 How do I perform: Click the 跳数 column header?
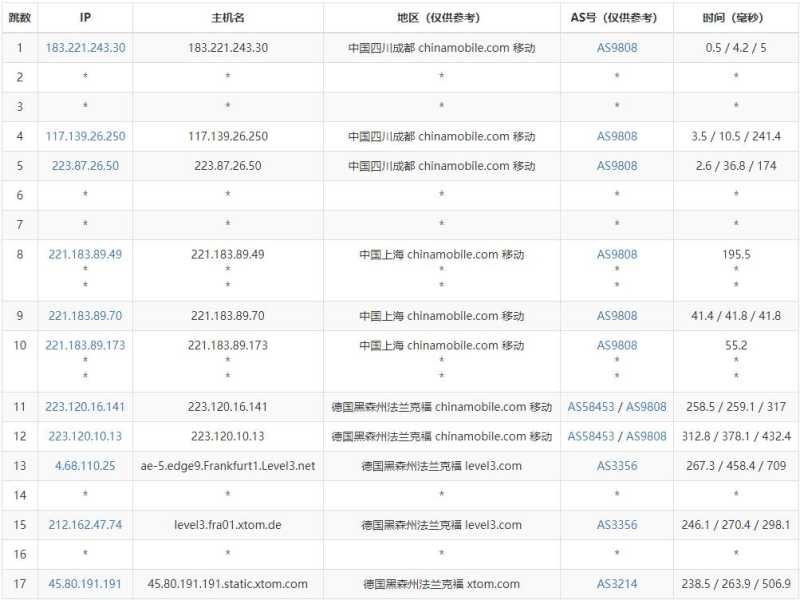coord(18,17)
